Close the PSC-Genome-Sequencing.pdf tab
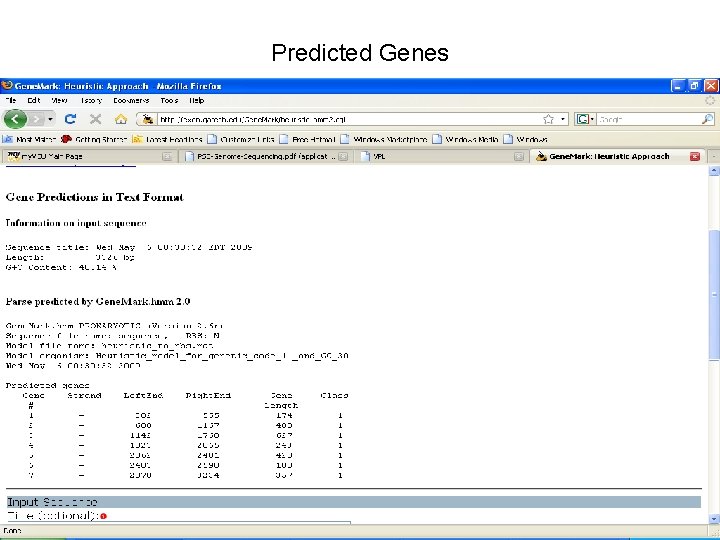The image size is (720, 540). point(343,157)
